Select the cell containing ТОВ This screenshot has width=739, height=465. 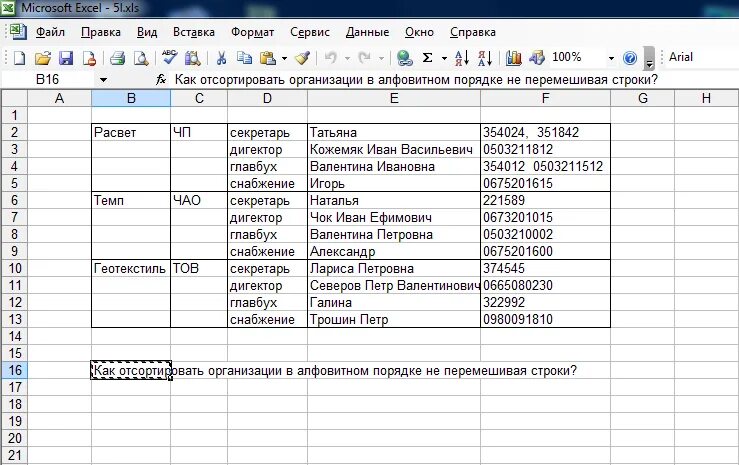click(199, 268)
